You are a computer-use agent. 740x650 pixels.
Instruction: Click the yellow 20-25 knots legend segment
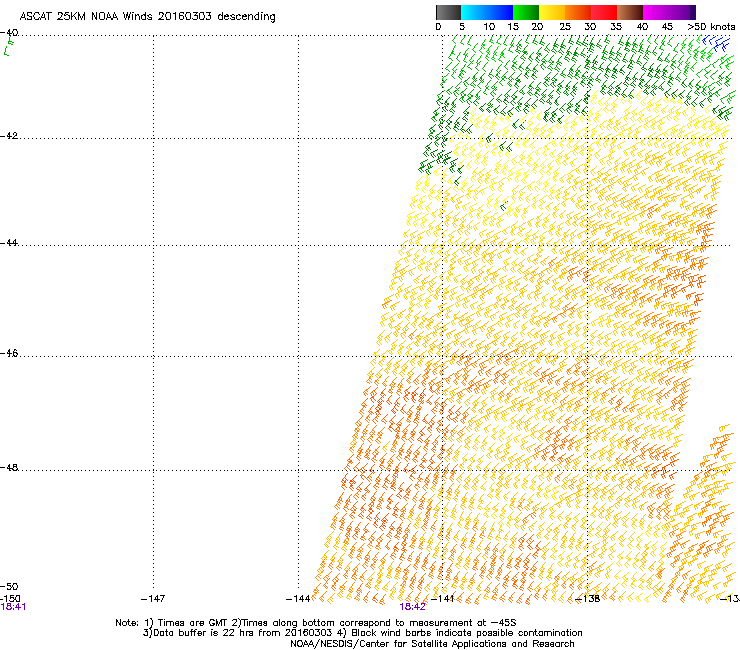(552, 12)
